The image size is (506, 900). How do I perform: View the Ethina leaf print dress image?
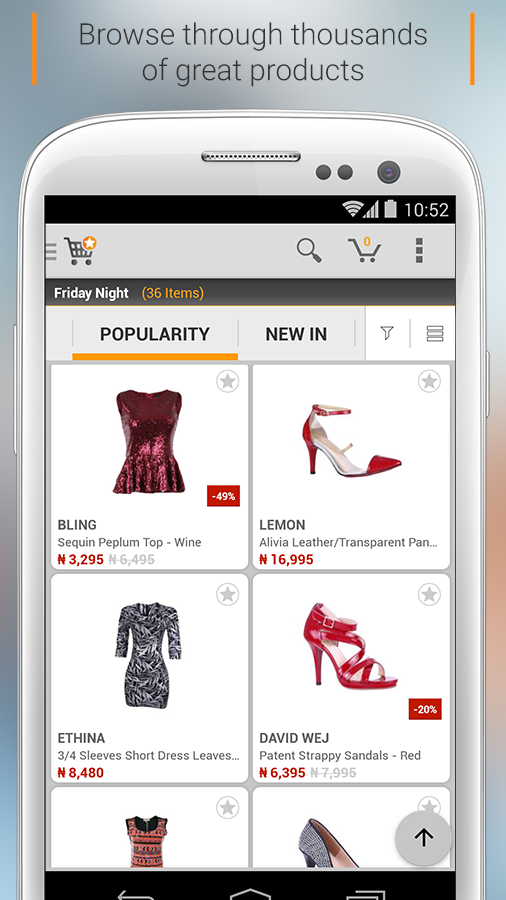pos(148,655)
